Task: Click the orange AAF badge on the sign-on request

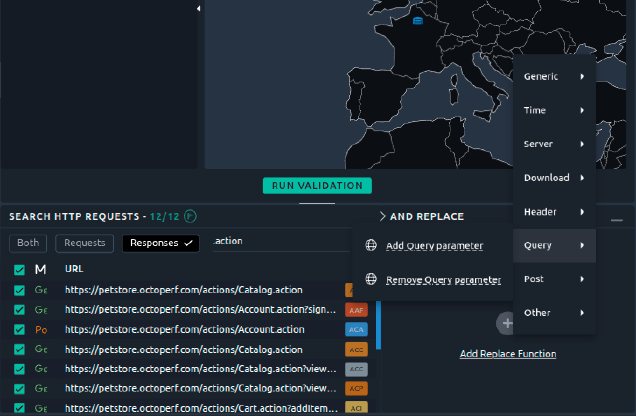Action: coord(356,310)
